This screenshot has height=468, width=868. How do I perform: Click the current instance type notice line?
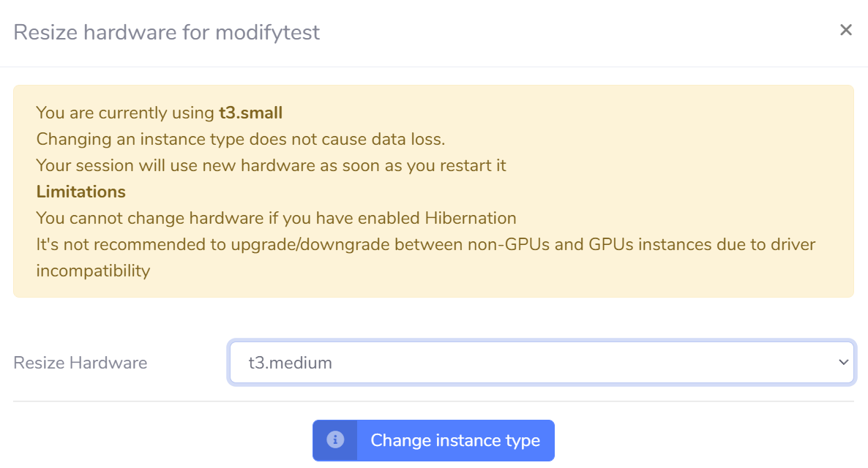(x=158, y=113)
